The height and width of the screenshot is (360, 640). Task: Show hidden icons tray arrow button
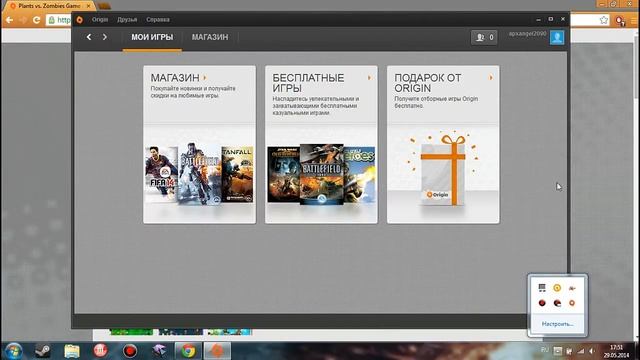(x=558, y=351)
